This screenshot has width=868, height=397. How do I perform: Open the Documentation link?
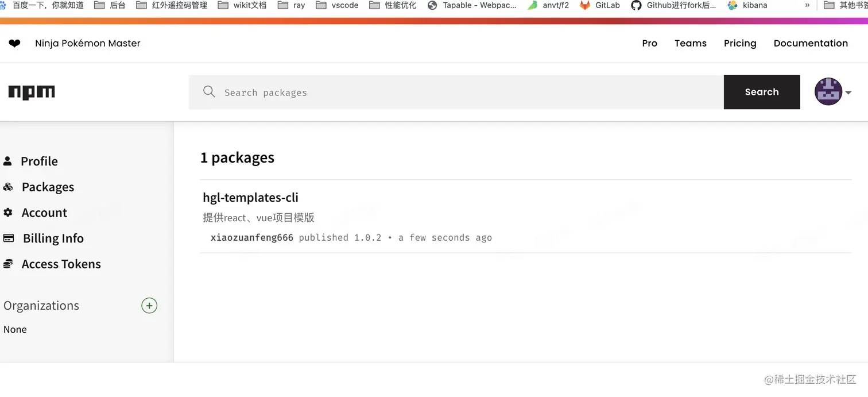tap(811, 43)
